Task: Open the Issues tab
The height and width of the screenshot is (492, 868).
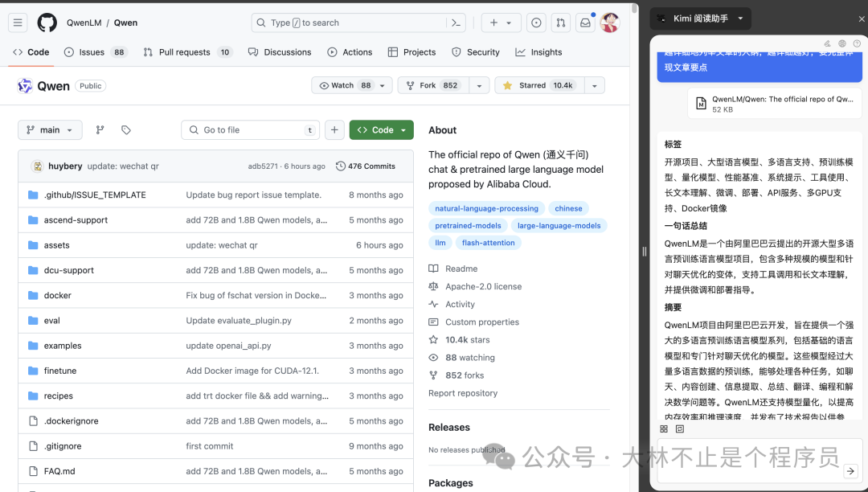Action: coord(96,52)
